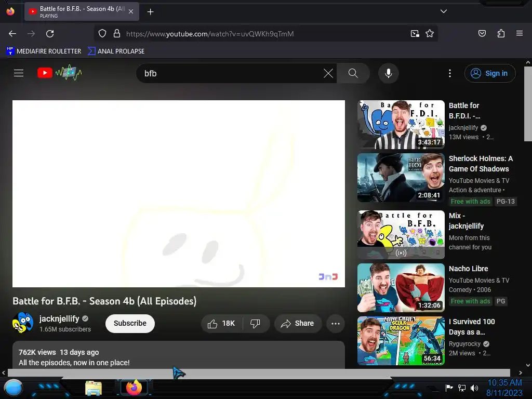The image size is (532, 399).
Task: Open tracking protection shield panel
Action: (x=102, y=34)
